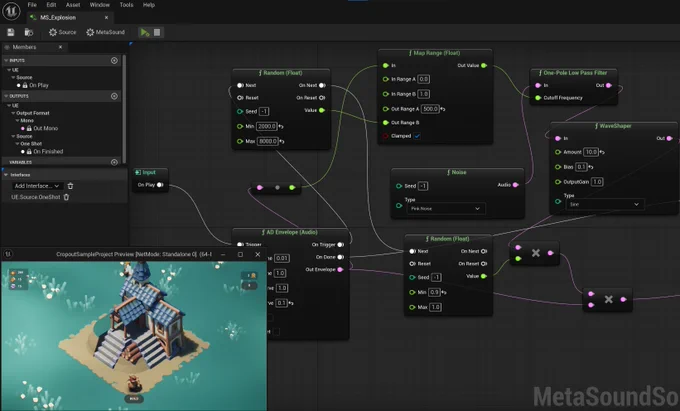Open the Edit menu

tap(51, 5)
